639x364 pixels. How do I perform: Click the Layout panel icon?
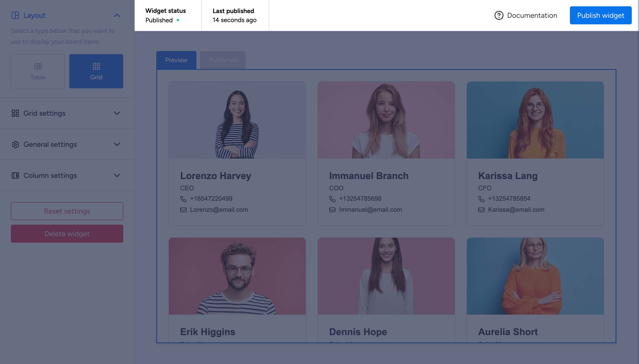click(x=15, y=16)
